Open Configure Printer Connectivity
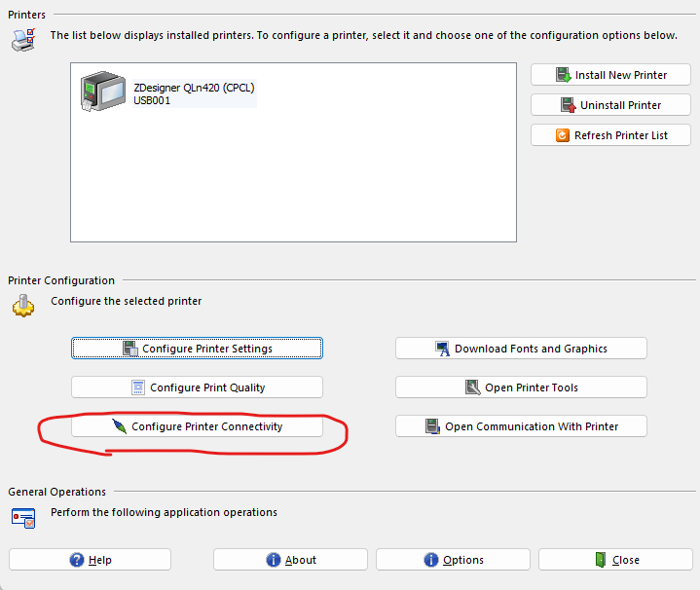The height and width of the screenshot is (590, 700). tap(197, 426)
